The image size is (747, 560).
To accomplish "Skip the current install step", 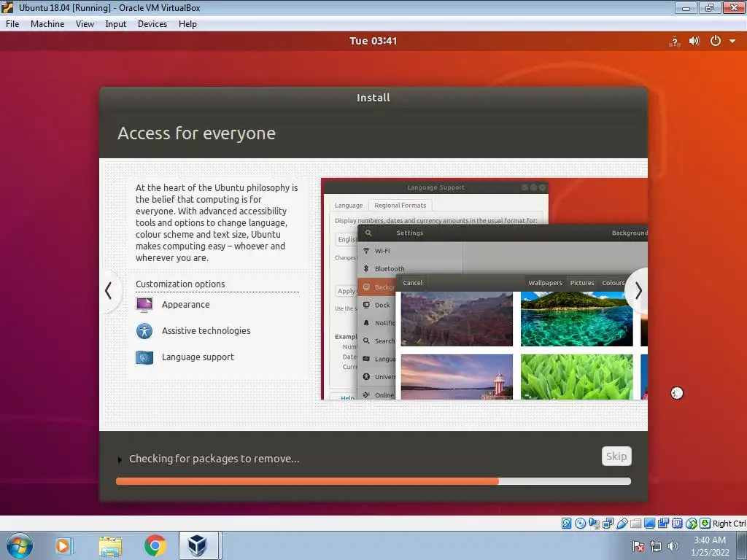I will [616, 456].
